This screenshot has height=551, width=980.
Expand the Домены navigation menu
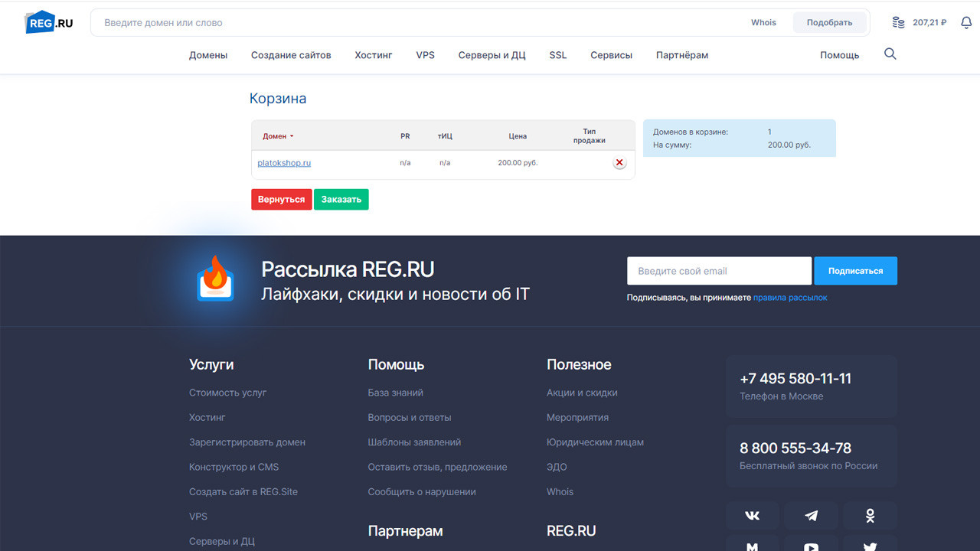click(x=208, y=55)
